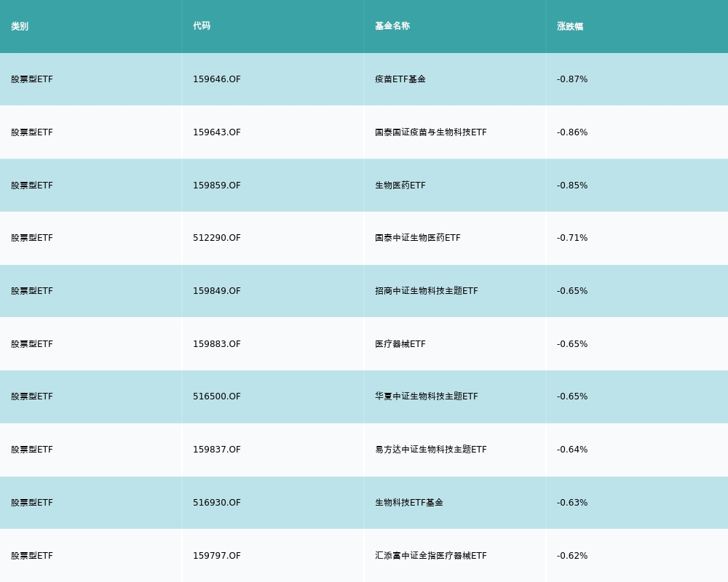Click fund name 疫苗ETF基金
This screenshot has height=582, width=728.
point(400,79)
